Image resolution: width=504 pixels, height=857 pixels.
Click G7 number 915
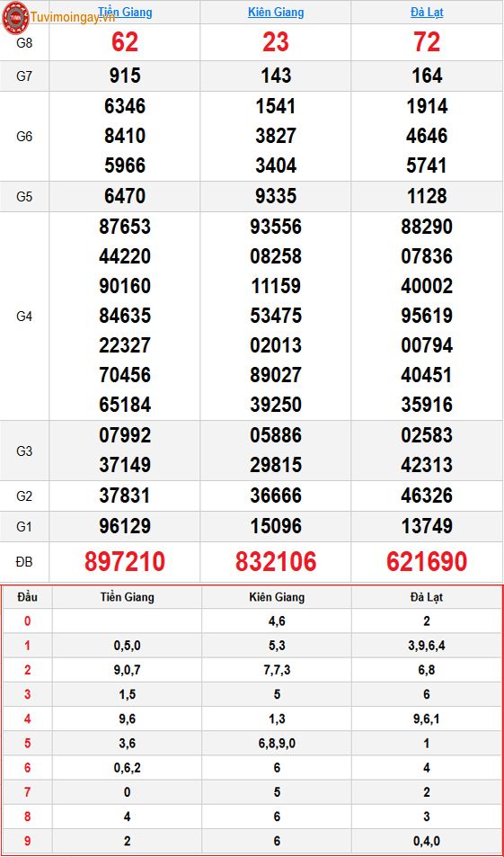(125, 76)
